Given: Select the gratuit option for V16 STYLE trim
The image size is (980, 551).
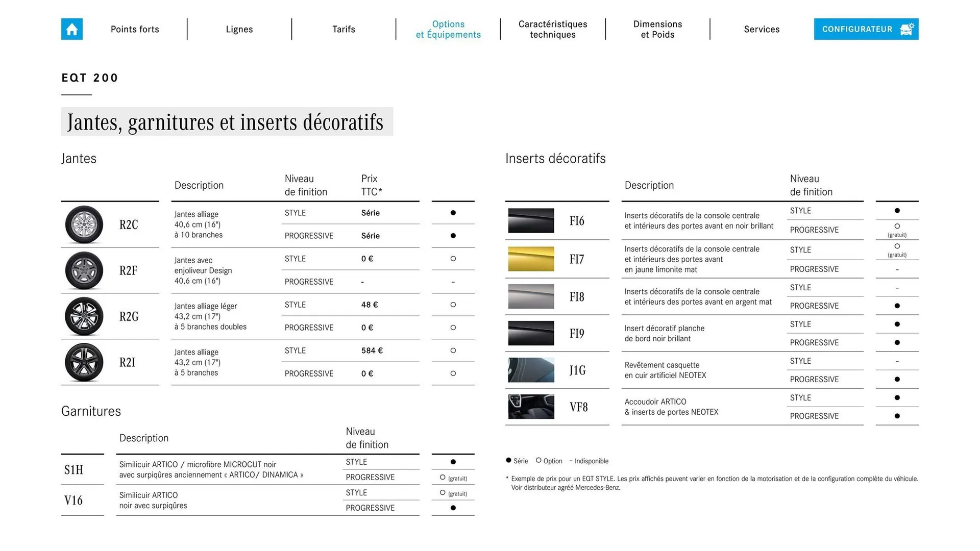Looking at the screenshot, I should pos(442,492).
